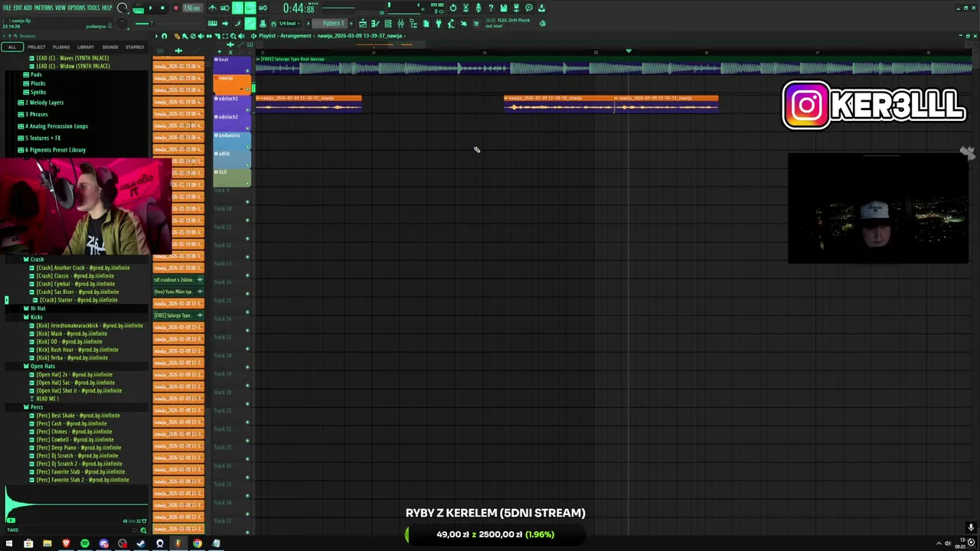This screenshot has width=980, height=551.
Task: Open undo history circular arrow icon
Action: (x=452, y=8)
